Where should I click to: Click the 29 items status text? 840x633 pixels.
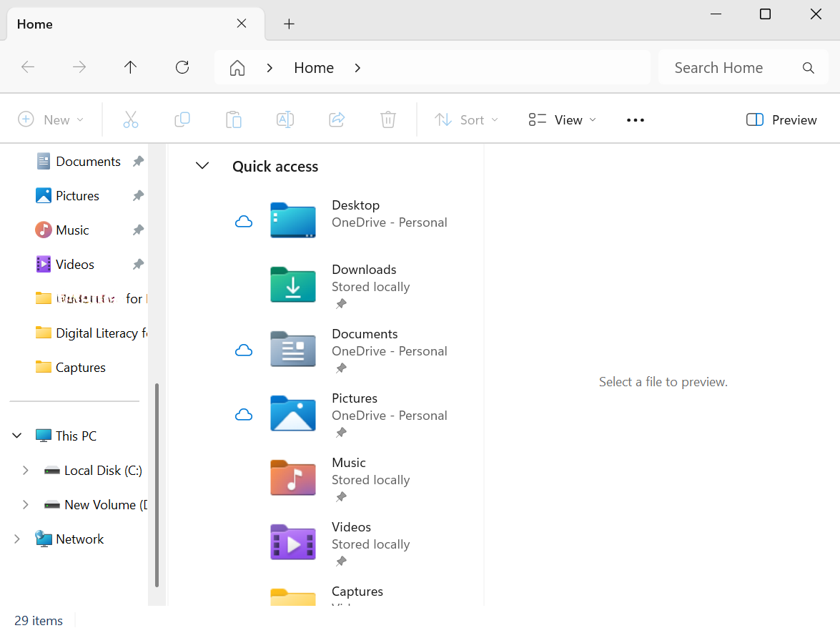[39, 620]
